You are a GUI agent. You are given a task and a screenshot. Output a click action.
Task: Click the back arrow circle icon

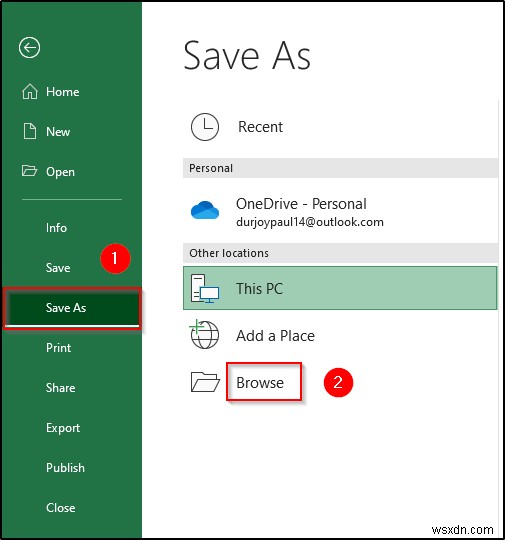coord(30,48)
